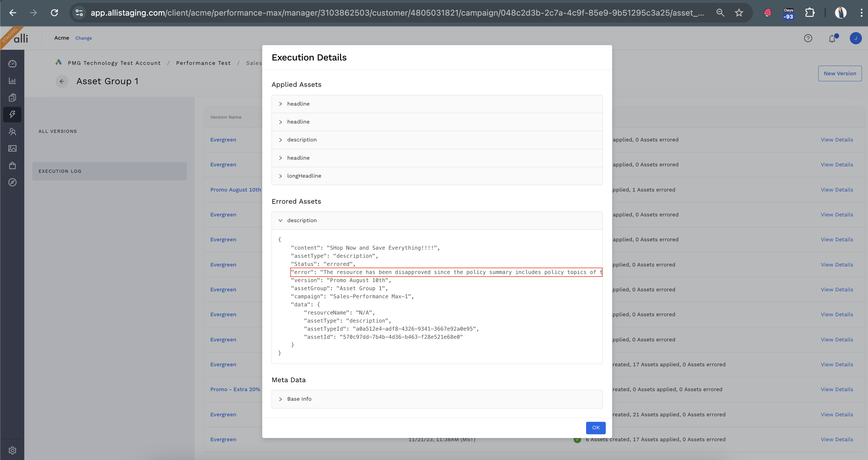
Task: Click the New Version button
Action: 839,73
